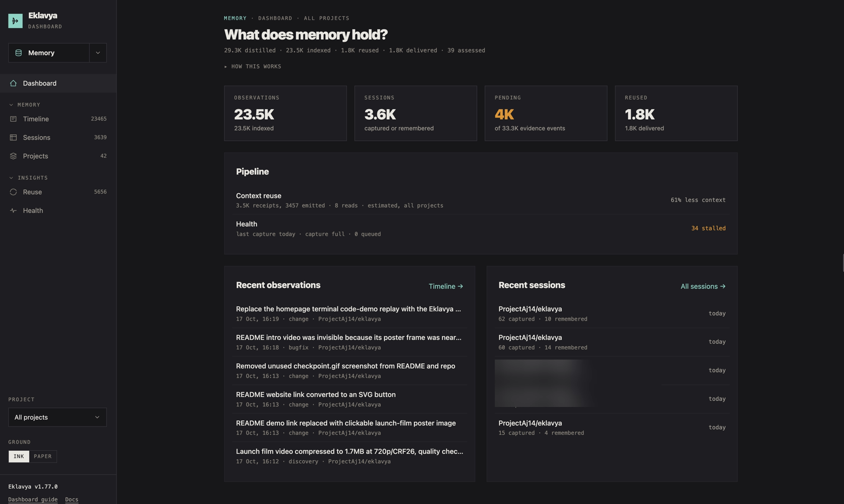Collapse the INSIGHTS sidebar section

(x=28, y=178)
